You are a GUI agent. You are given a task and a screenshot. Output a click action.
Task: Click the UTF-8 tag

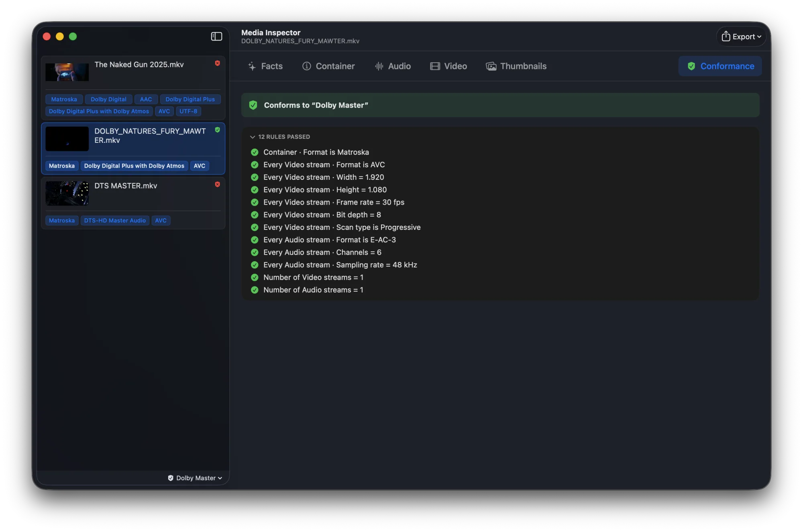click(x=188, y=111)
